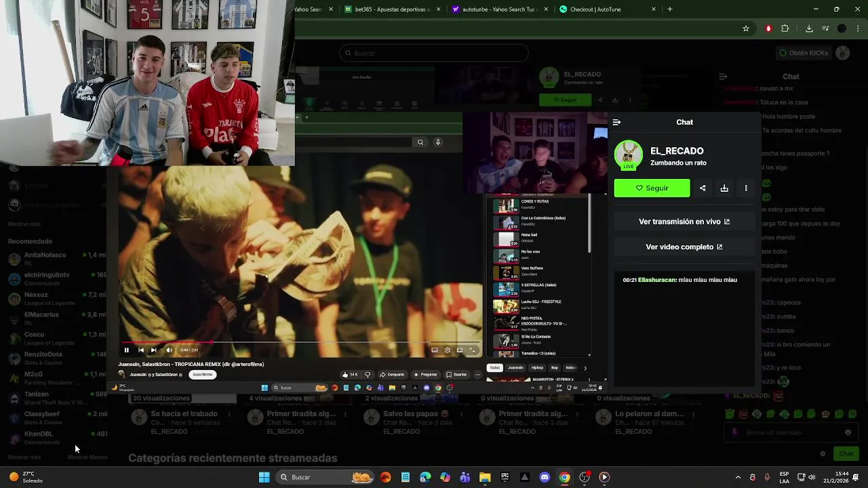Toggle subtitles in the YouTube player
This screenshot has height=488, width=868.
click(435, 350)
